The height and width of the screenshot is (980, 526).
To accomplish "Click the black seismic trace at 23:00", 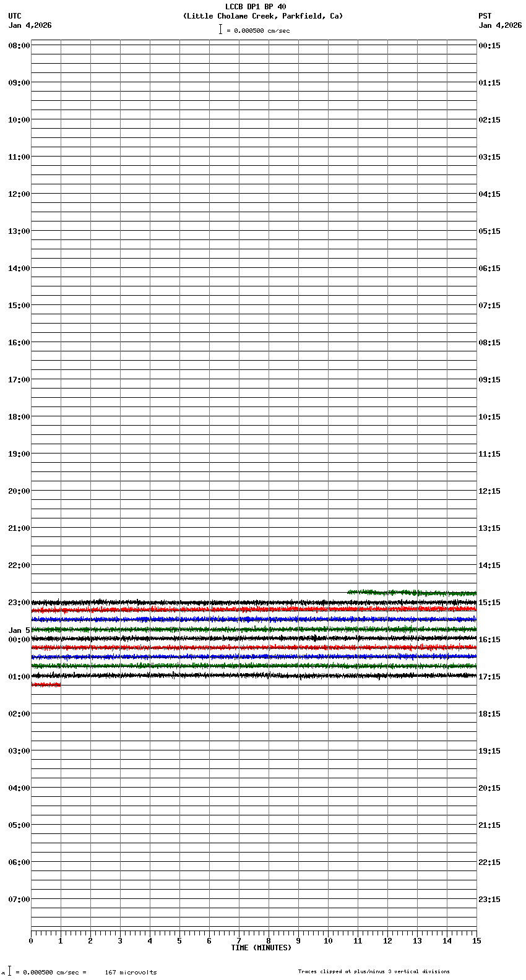I will 254,602.
